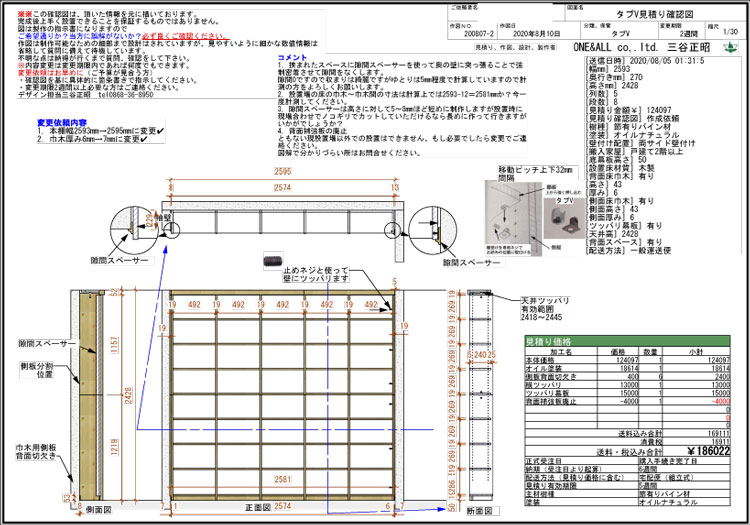Click the 正面図 view label

[258, 507]
